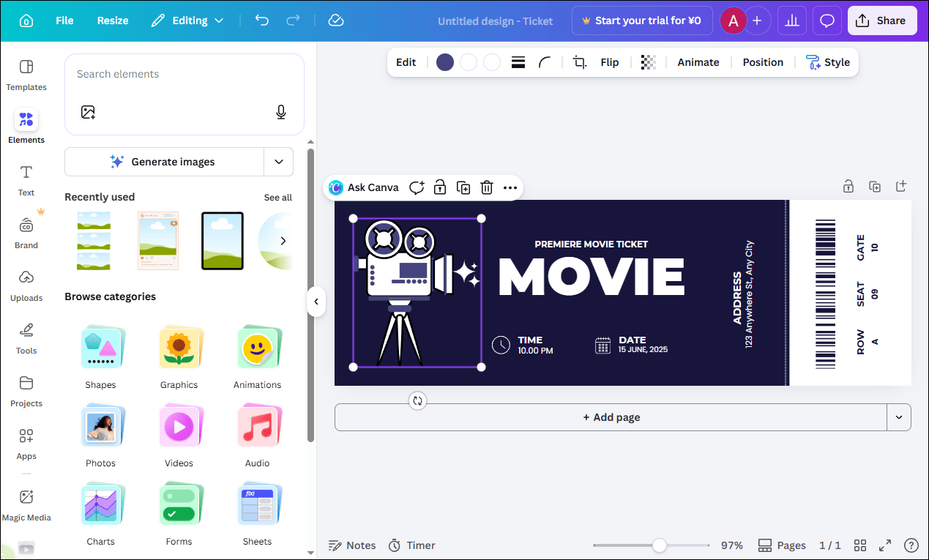Click the Search elements input field
Viewport: 929px width, 560px height.
[184, 74]
